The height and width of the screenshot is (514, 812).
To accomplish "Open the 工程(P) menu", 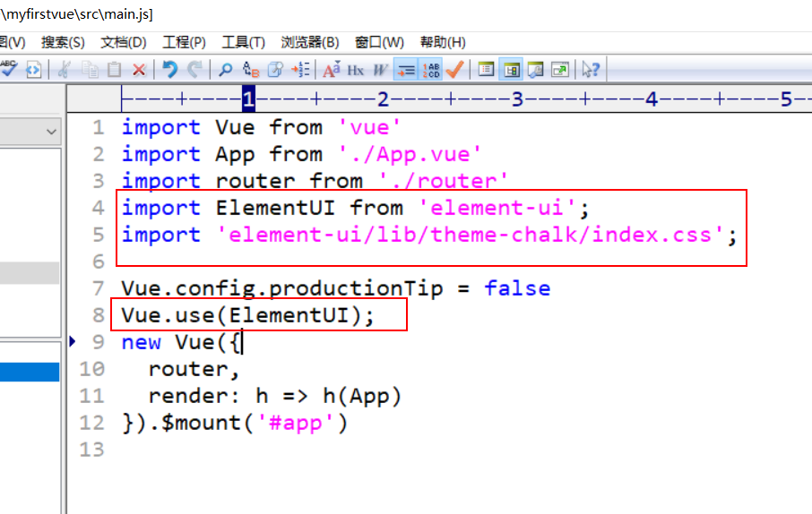I will [184, 42].
